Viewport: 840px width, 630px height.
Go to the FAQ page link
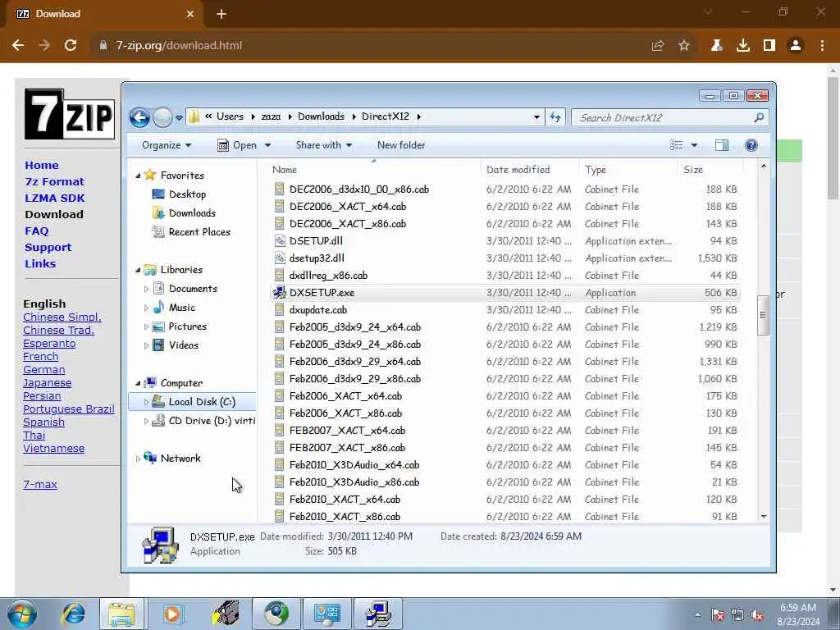(37, 231)
